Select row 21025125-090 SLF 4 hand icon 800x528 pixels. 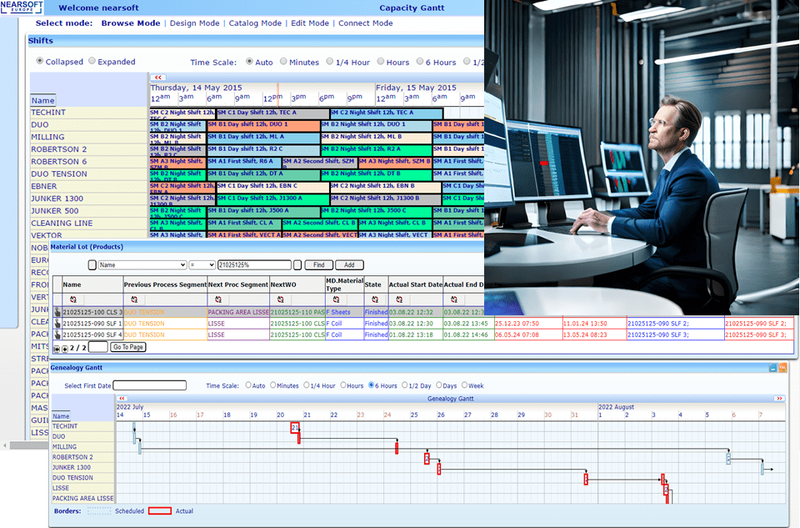click(58, 335)
